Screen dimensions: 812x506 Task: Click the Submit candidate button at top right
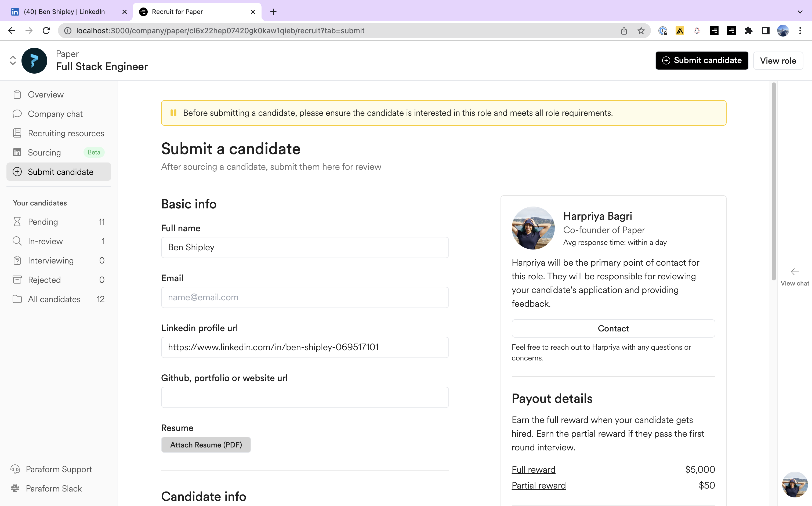[702, 60]
